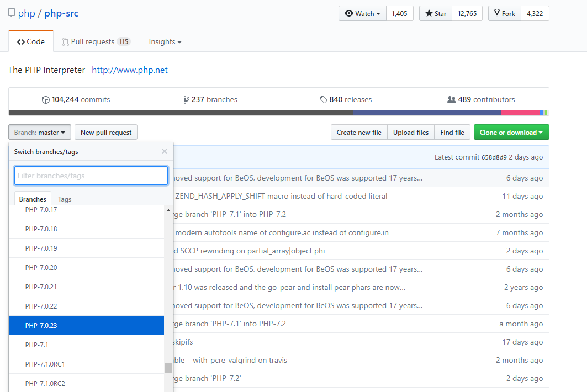Click the Star button
The image size is (587, 392).
click(x=436, y=14)
